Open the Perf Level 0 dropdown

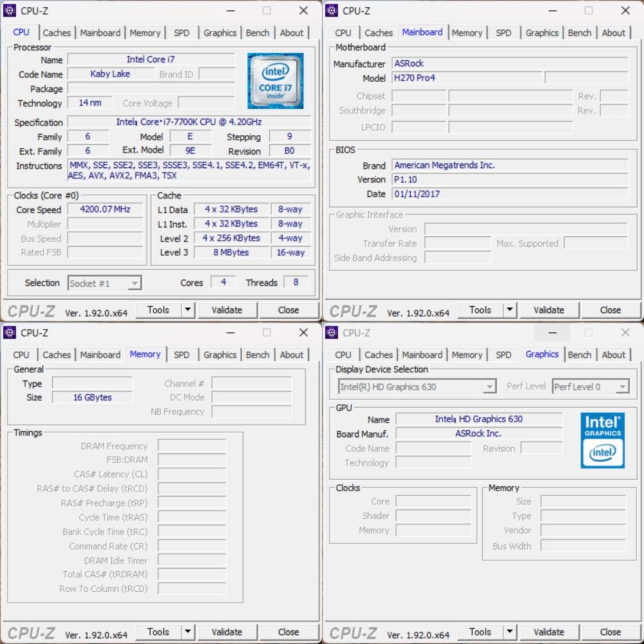[x=621, y=386]
